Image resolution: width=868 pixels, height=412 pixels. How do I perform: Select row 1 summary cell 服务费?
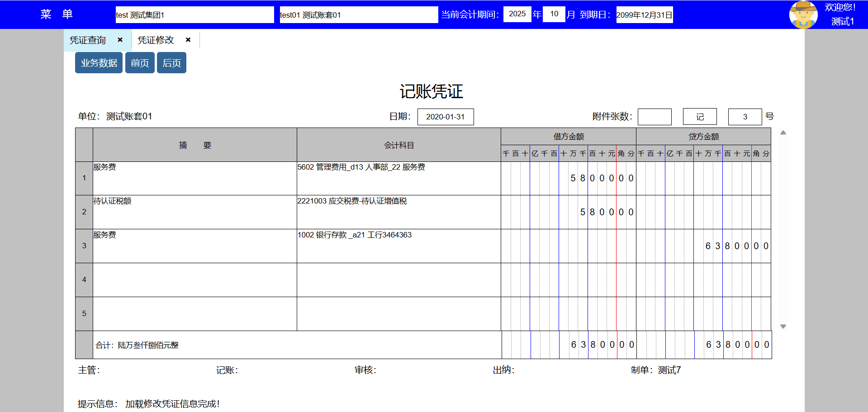coord(194,178)
